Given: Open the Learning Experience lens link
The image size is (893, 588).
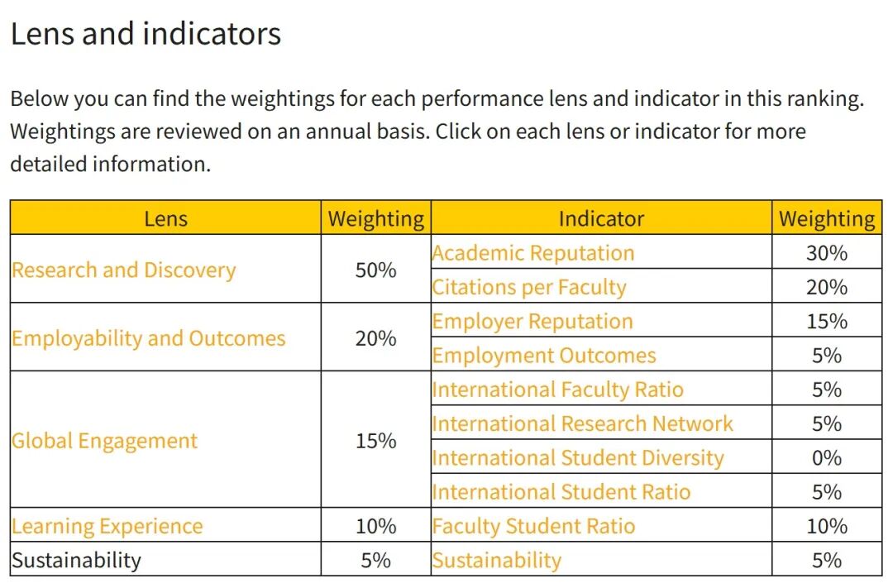Looking at the screenshot, I should (107, 527).
